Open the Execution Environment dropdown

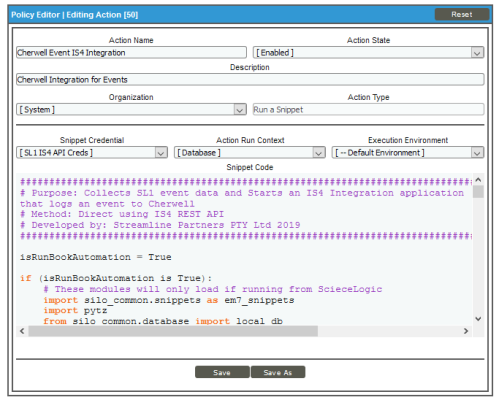408,153
